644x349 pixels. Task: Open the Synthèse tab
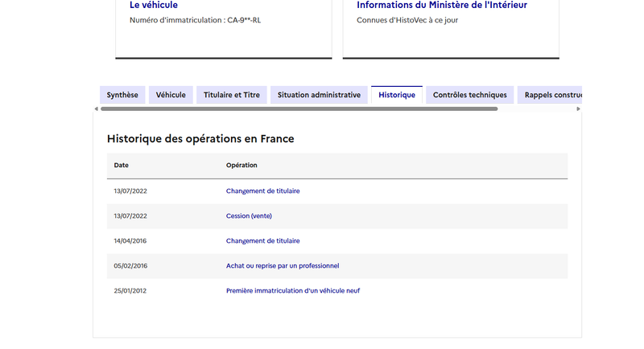[x=122, y=95]
